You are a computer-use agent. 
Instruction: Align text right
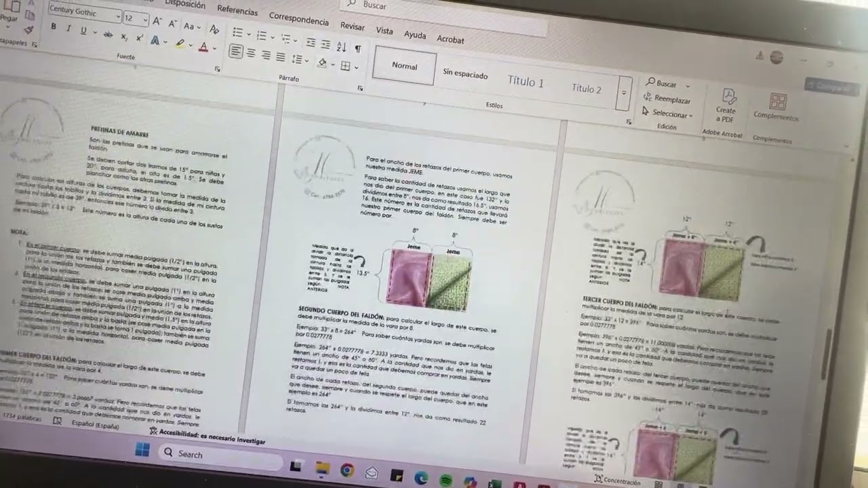(x=266, y=56)
